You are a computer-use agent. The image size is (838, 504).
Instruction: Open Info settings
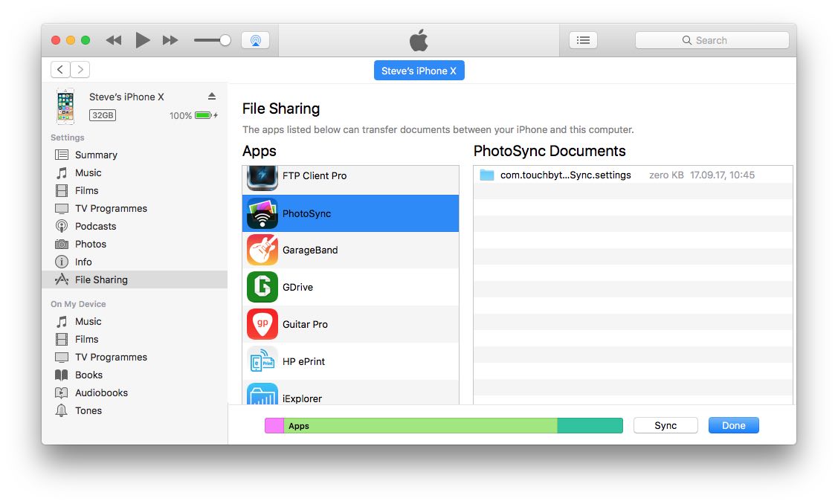pyautogui.click(x=134, y=262)
